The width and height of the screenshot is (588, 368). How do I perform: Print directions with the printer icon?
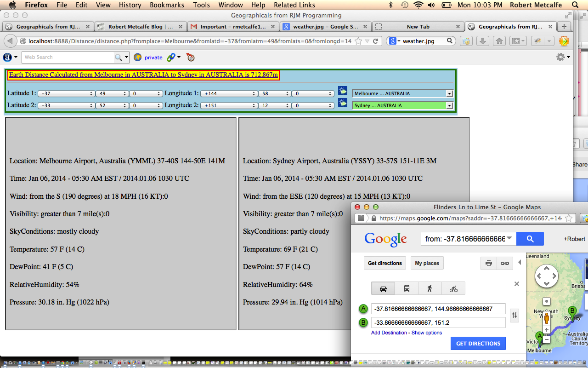tap(489, 263)
